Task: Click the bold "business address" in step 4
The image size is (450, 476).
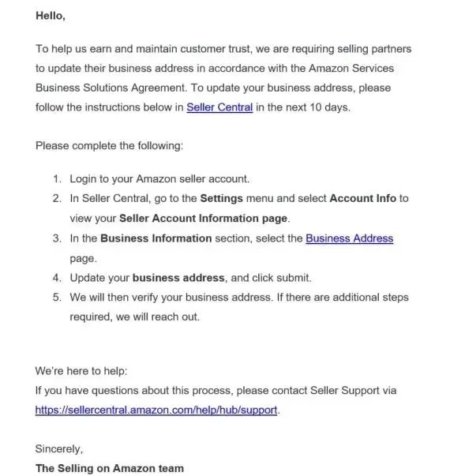Action: 178,278
